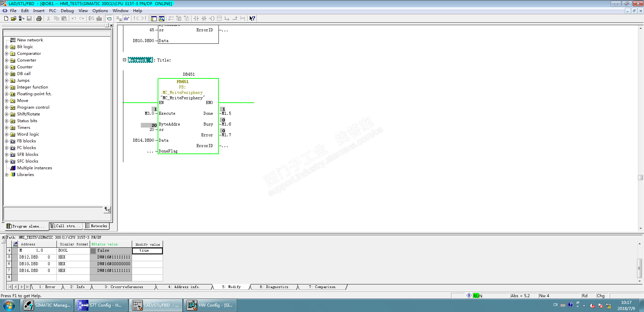
Task: Select the 'DB12.DBD' address cell
Action: coord(37,257)
